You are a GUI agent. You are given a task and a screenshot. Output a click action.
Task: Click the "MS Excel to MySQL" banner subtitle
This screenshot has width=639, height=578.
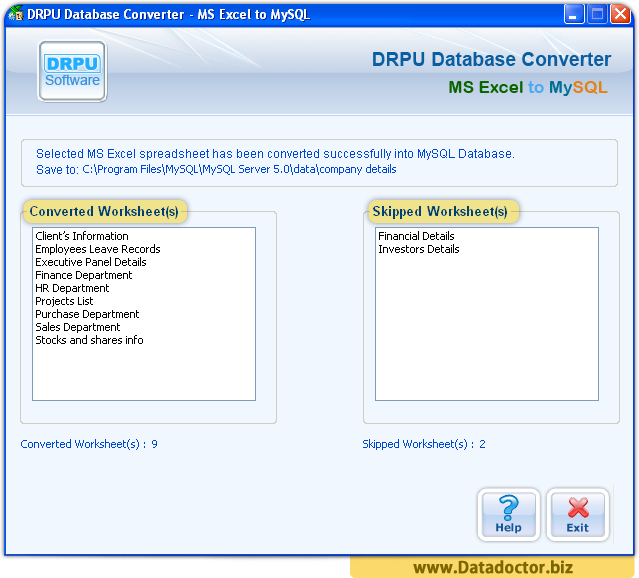(x=528, y=87)
